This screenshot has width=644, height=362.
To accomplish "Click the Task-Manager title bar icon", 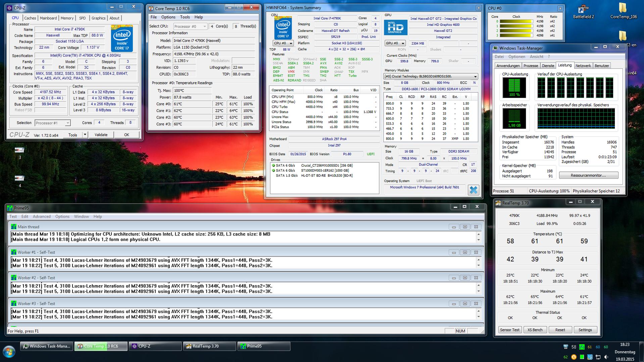I will pyautogui.click(x=495, y=48).
